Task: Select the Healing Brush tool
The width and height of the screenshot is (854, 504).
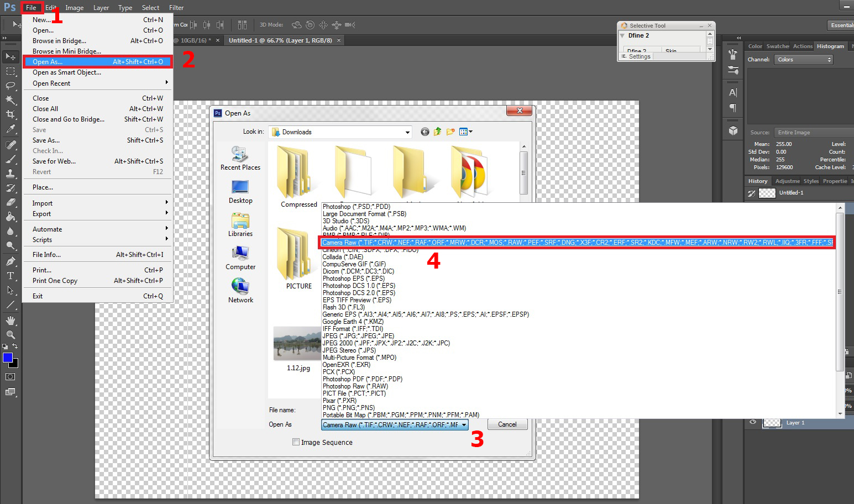Action: tap(11, 145)
